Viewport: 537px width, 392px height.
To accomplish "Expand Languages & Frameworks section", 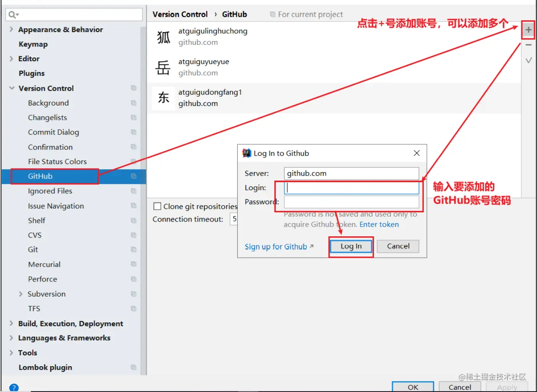I will tap(11, 338).
